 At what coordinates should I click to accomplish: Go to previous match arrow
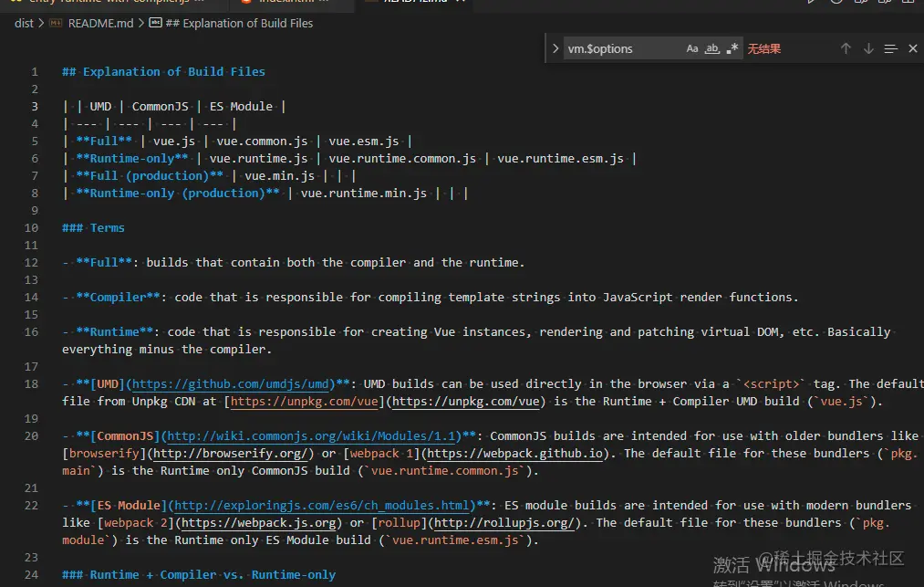(x=846, y=48)
